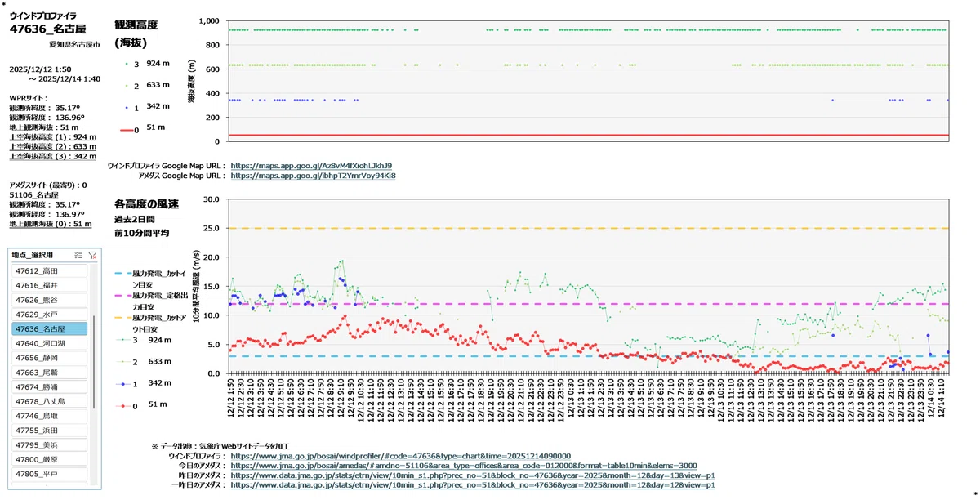Select 47805_平戸 at the list bottom
The image size is (980, 500).
pos(49,474)
